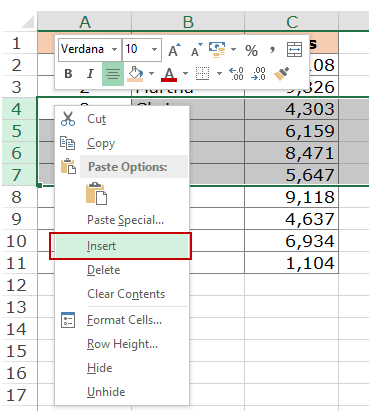
Task: Click cell containing 8,471
Action: click(x=292, y=153)
